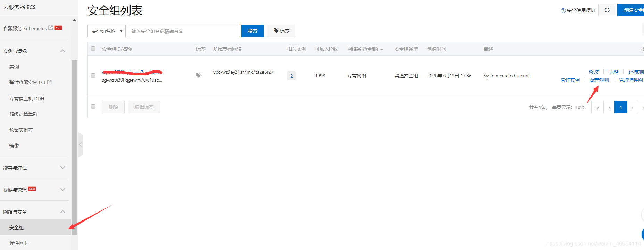This screenshot has height=250, width=644.
Task: Click the 搜索 button
Action: point(252,31)
